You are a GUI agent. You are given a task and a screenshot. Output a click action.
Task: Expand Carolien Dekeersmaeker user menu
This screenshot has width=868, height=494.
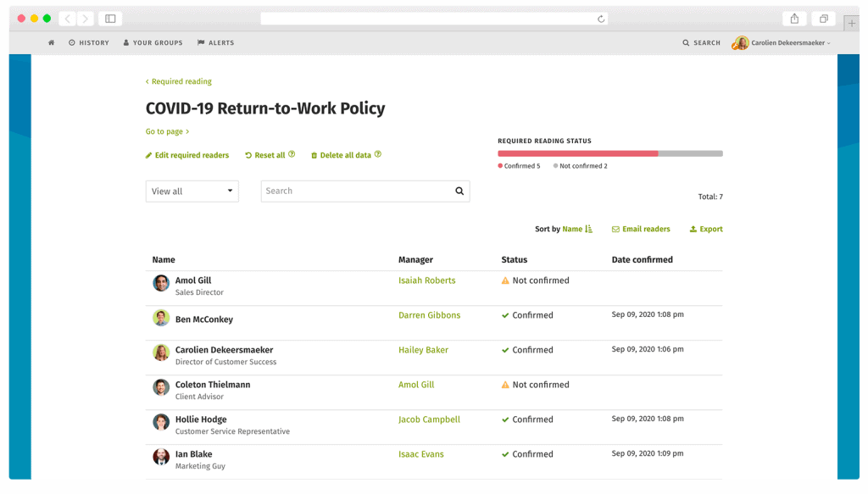tap(782, 42)
